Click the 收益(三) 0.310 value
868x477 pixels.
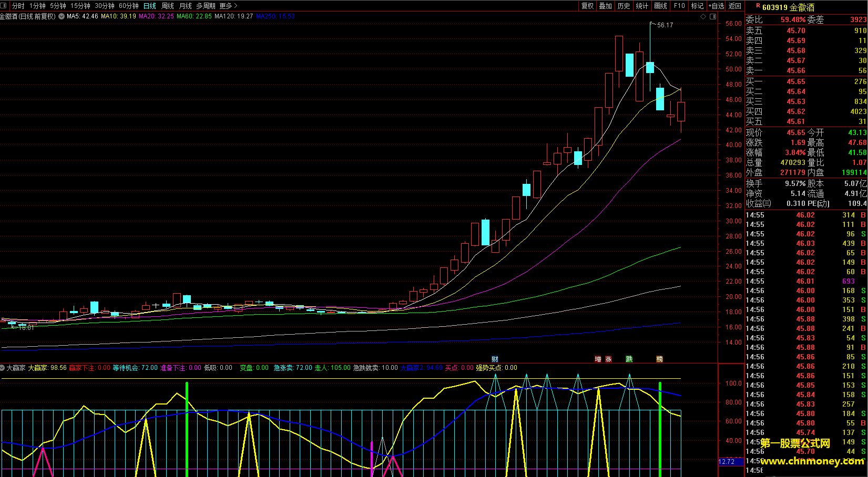(795, 203)
